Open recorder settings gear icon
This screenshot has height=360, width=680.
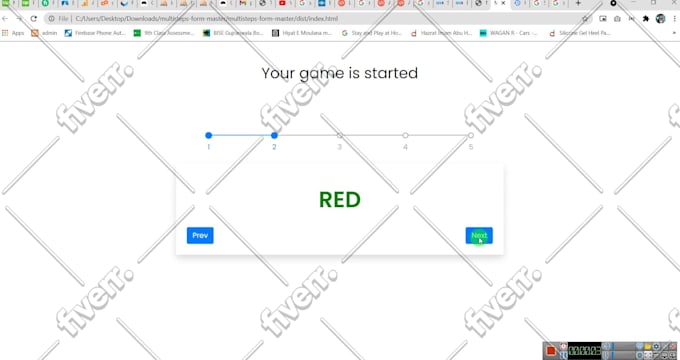coord(656,347)
